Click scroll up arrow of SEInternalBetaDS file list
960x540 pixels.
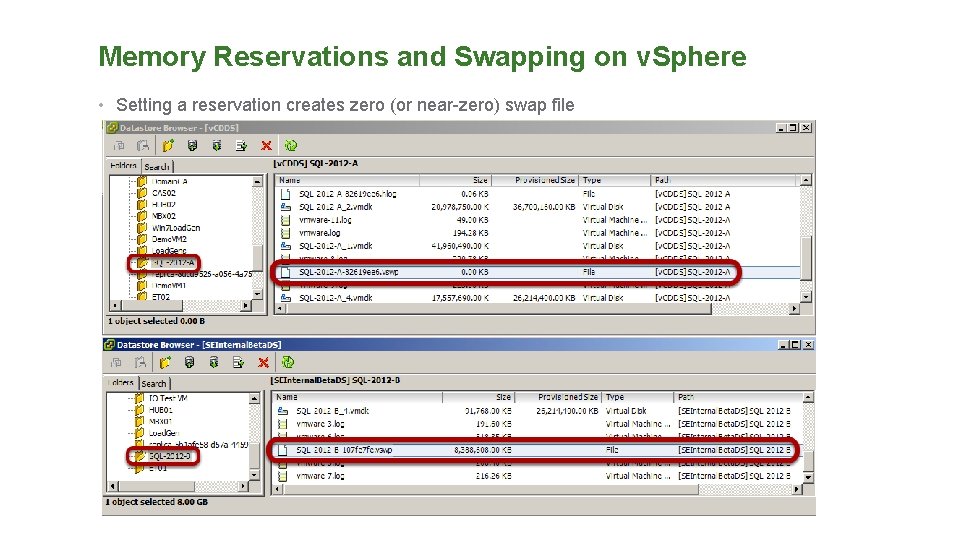tap(808, 397)
